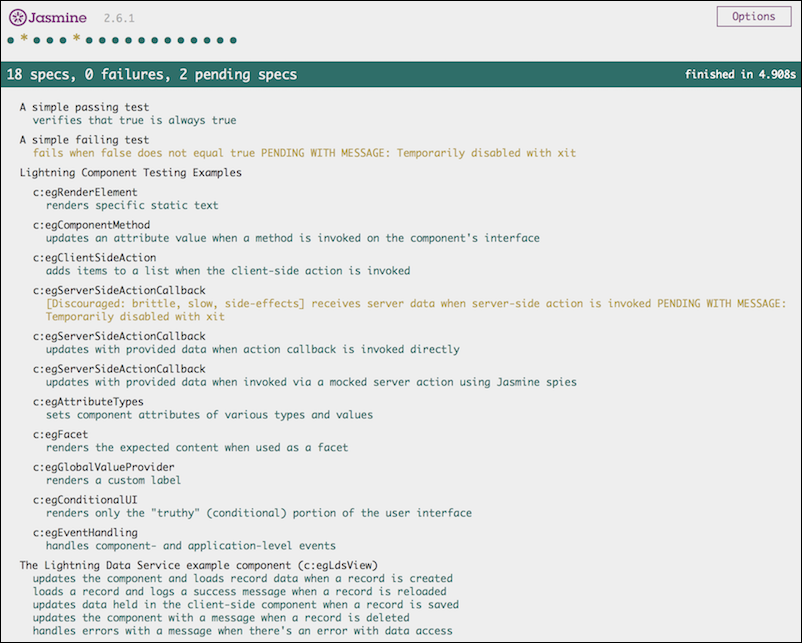
Task: Open the Options menu button
Action: (x=753, y=16)
